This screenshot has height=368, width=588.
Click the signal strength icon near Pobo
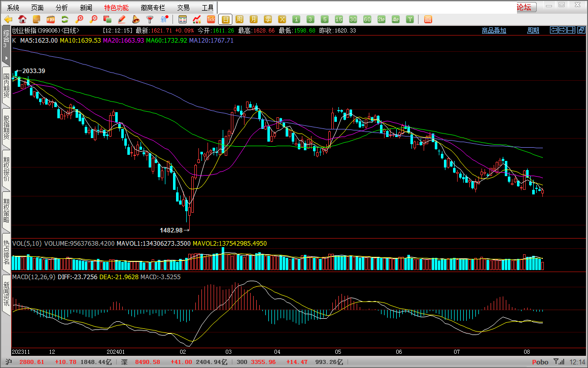point(559,361)
